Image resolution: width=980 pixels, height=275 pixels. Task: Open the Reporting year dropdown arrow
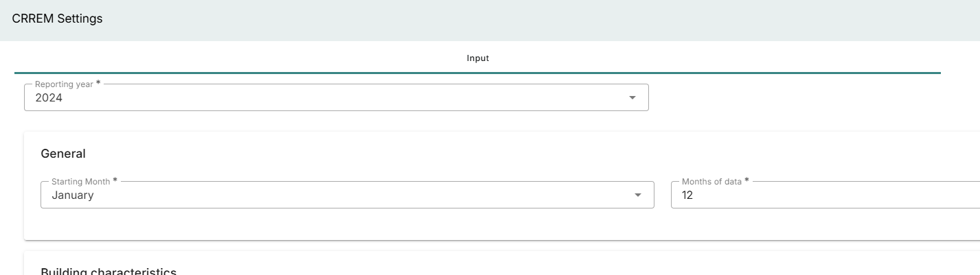click(x=632, y=98)
